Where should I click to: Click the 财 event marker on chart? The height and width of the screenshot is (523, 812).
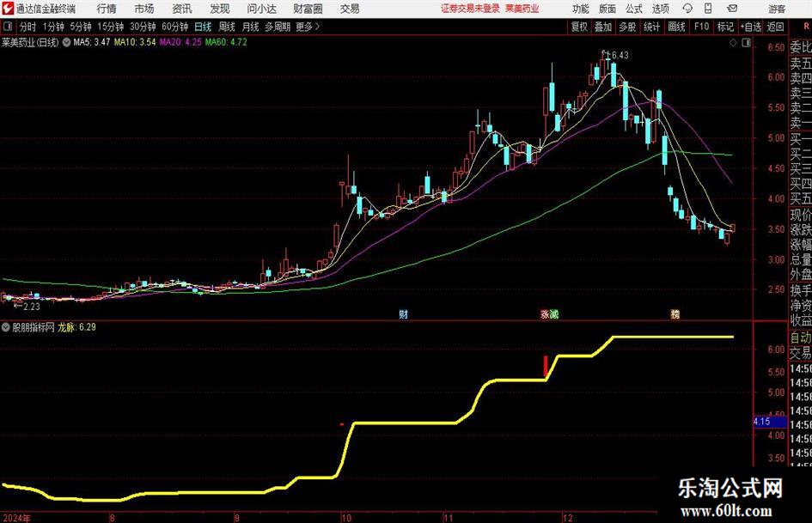click(x=403, y=313)
